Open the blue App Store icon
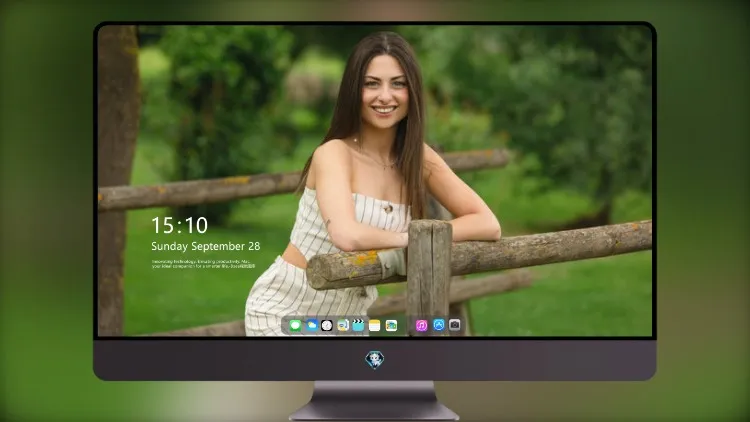Screen dimensions: 750x422 pos(439,325)
